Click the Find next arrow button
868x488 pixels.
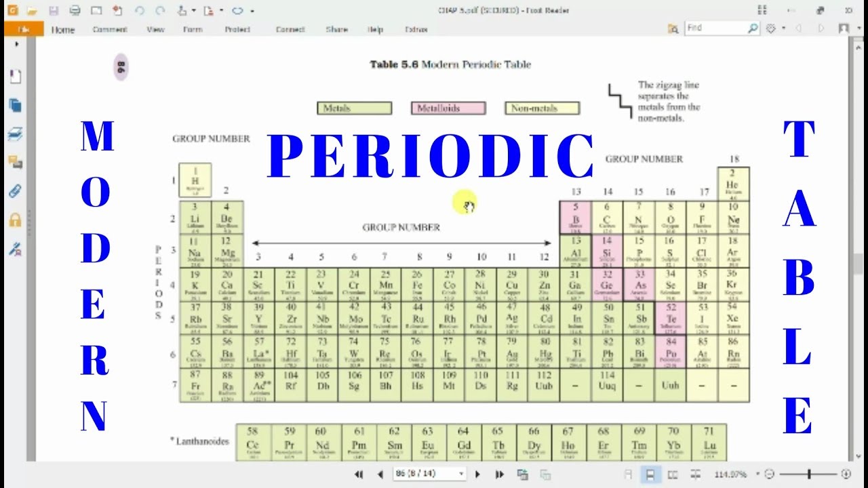pos(821,28)
